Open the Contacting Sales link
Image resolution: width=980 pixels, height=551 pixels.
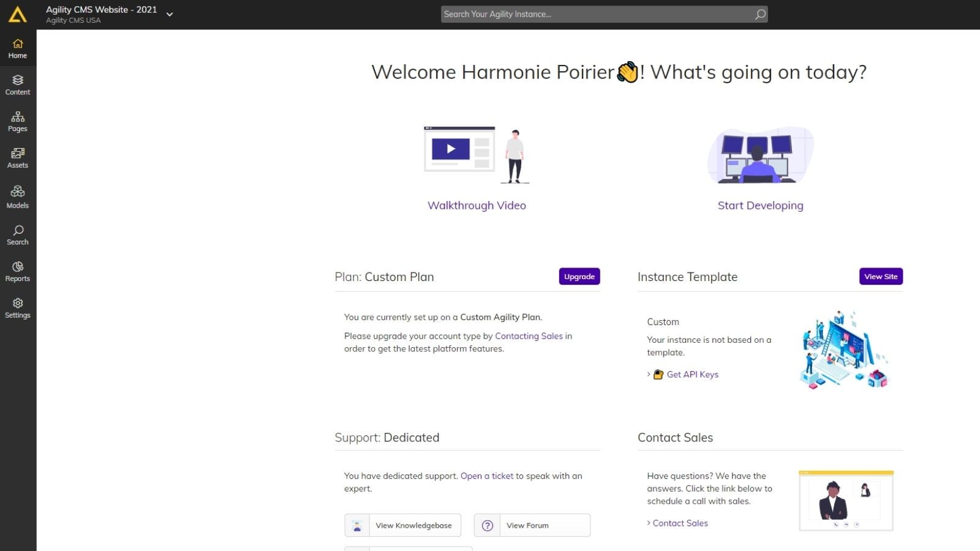pos(529,336)
